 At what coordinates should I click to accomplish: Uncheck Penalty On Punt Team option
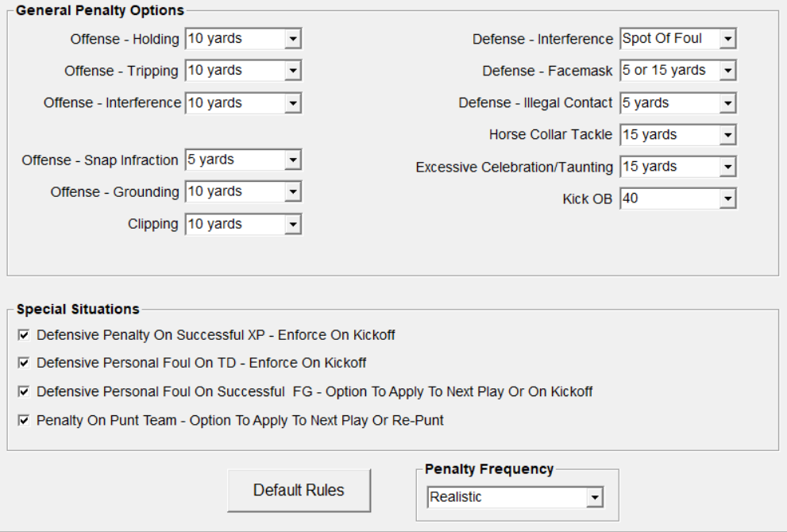(24, 420)
